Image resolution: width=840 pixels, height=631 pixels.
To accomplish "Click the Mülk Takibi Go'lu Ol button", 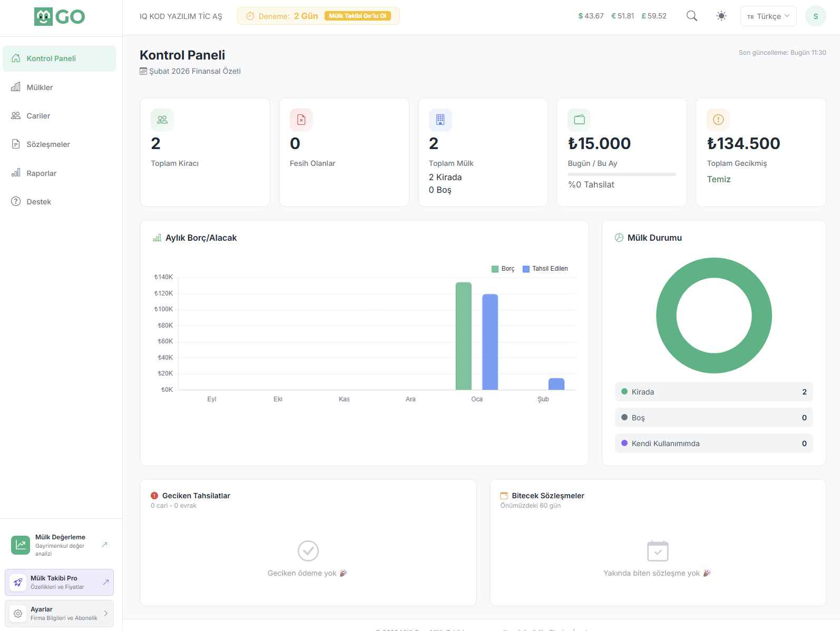I will point(357,16).
